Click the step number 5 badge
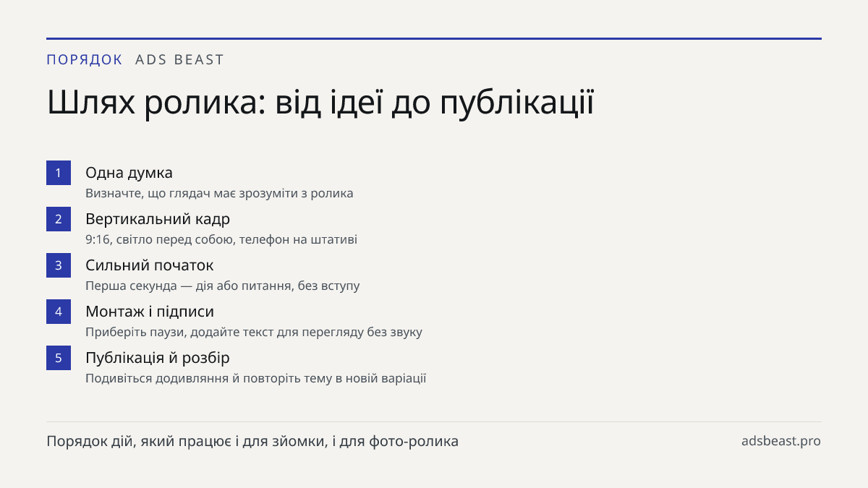Viewport: 868px width, 488px height. (x=59, y=358)
